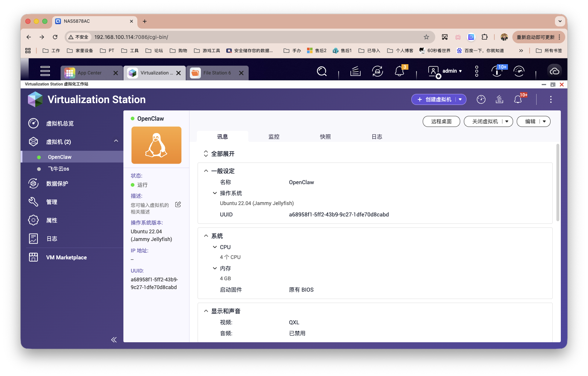
Task: Open the VM Marketplace storefront icon
Action: (33, 257)
